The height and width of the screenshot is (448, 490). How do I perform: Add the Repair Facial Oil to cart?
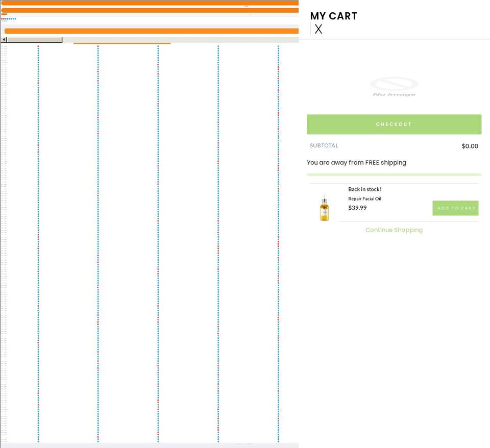pos(455,208)
